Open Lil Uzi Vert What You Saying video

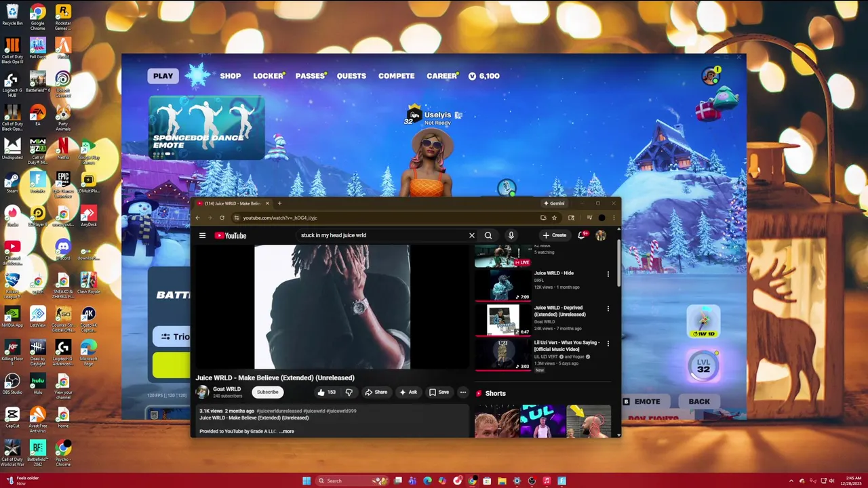point(502,355)
